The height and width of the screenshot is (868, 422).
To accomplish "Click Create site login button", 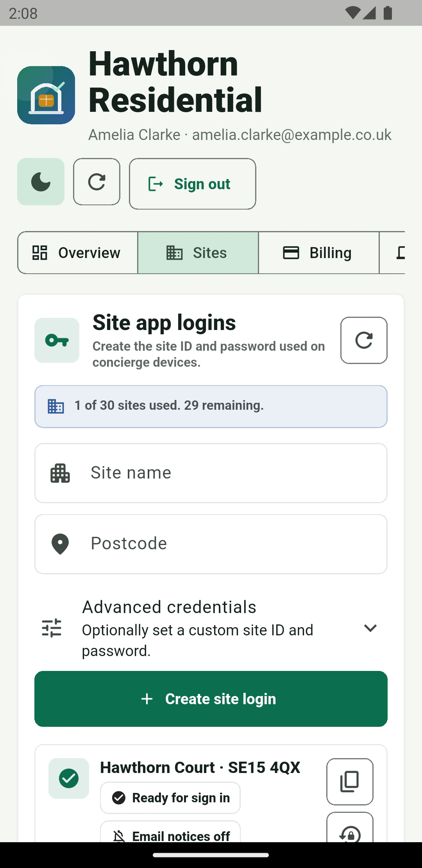I will (x=211, y=699).
